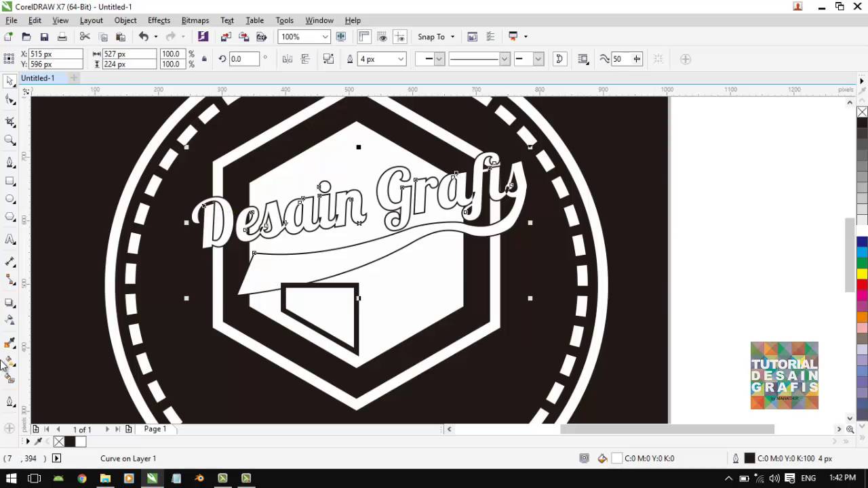Toggle show guidelines button
The width and height of the screenshot is (868, 488).
coord(400,37)
